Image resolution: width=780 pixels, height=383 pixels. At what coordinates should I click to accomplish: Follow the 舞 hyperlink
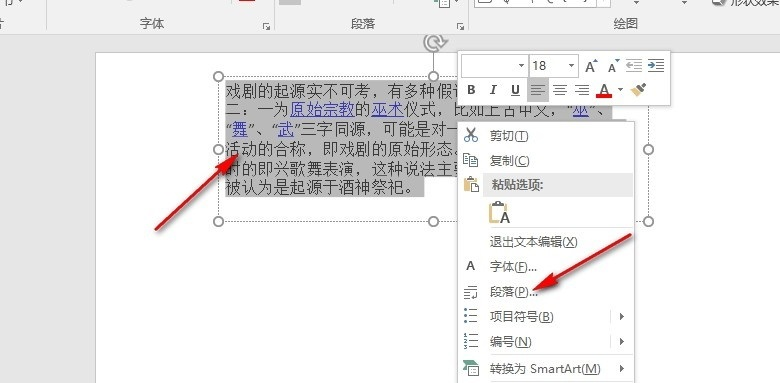tap(240, 130)
